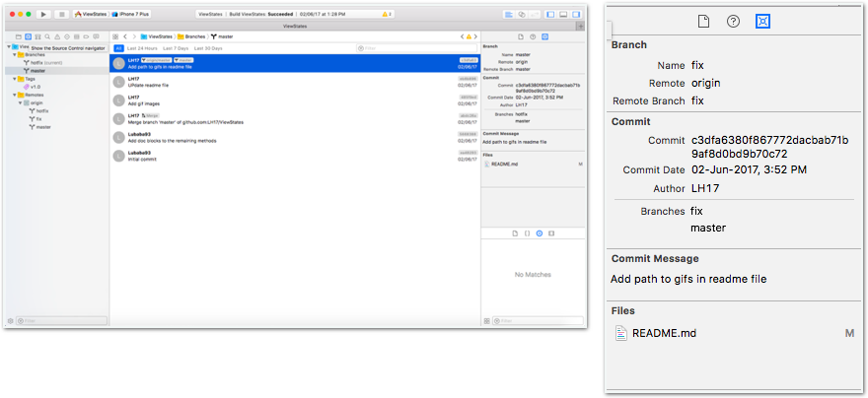868x398 pixels.
Task: Select the Merge branch 'master' commit
Action: click(295, 119)
